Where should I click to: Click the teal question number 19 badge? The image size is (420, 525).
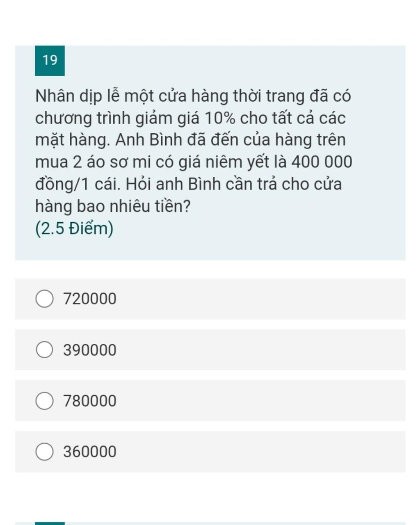point(50,61)
